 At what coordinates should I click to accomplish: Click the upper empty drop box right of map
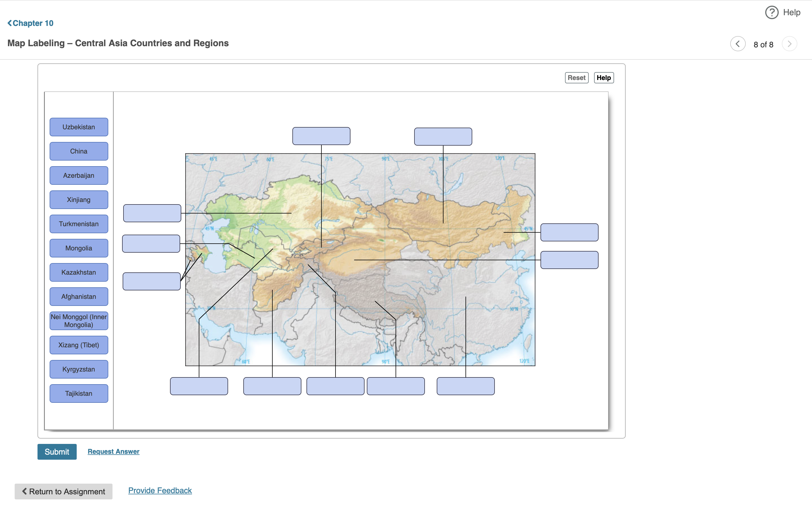point(569,232)
